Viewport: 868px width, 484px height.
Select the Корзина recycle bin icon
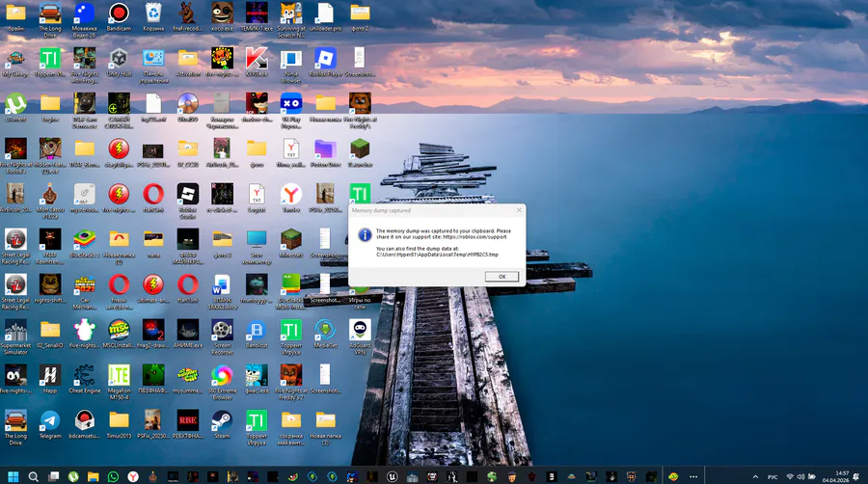(x=153, y=17)
